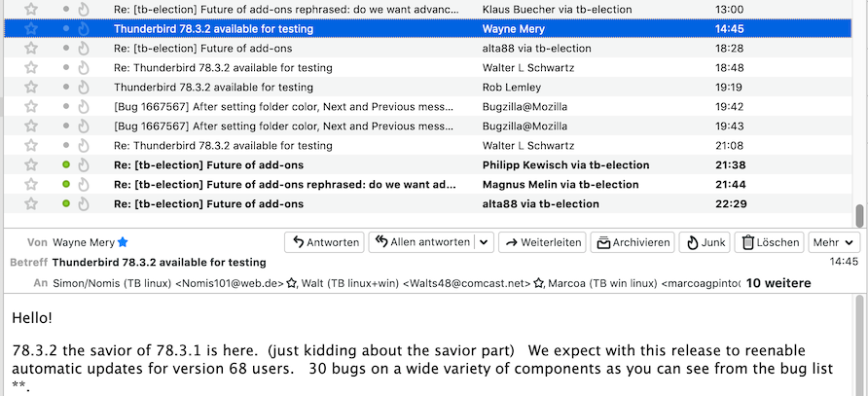The width and height of the screenshot is (868, 396).
Task: Click the message list scrollbar thumb
Action: [x=859, y=216]
